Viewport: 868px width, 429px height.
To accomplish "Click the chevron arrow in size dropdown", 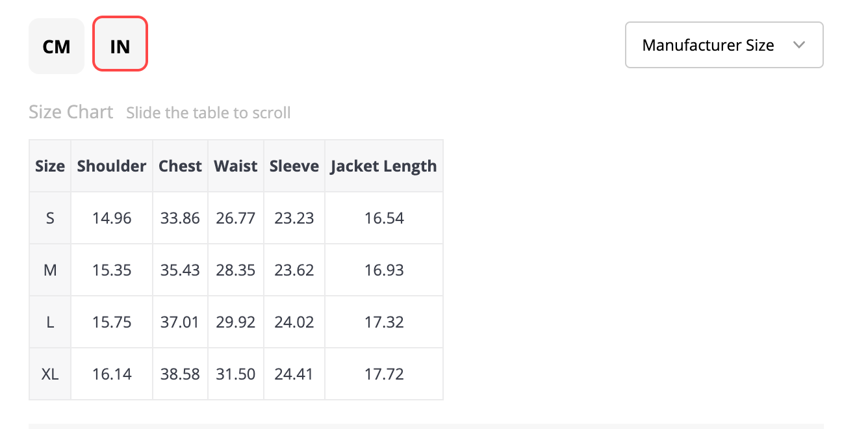I will (800, 45).
